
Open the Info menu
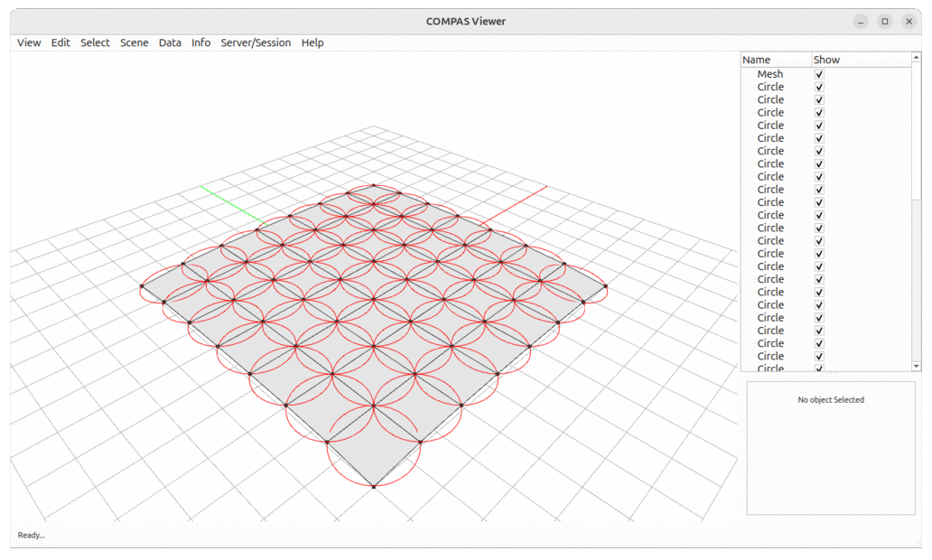(200, 42)
